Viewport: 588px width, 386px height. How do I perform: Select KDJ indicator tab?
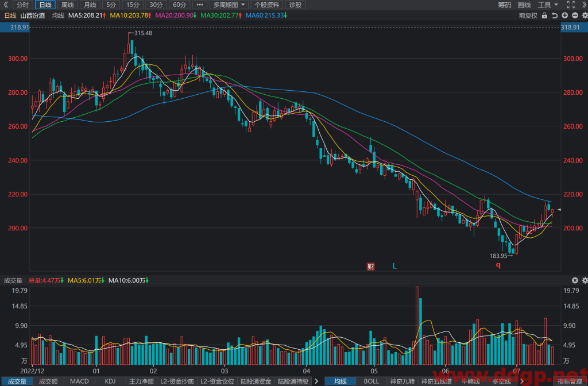[x=110, y=381]
